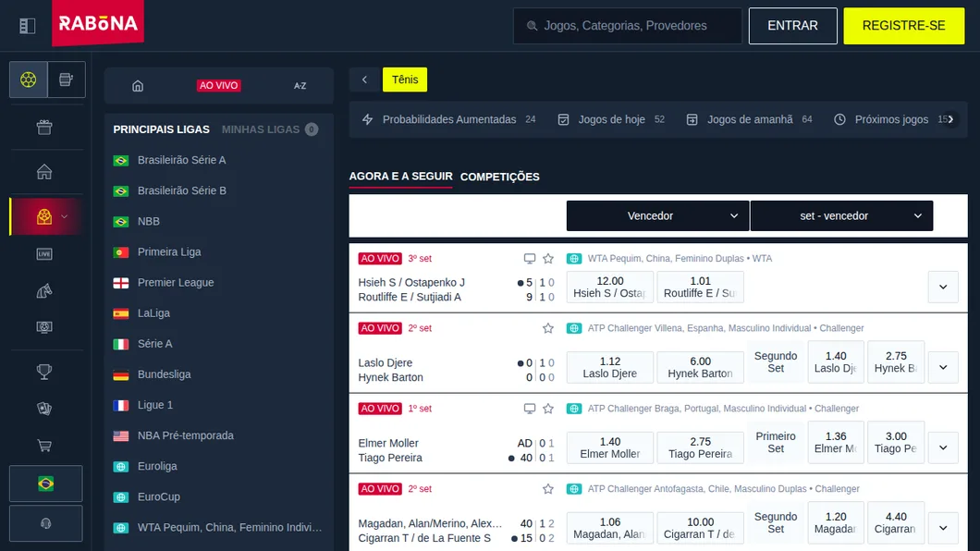980x551 pixels.
Task: Open the trophy tournaments icon
Action: [44, 372]
